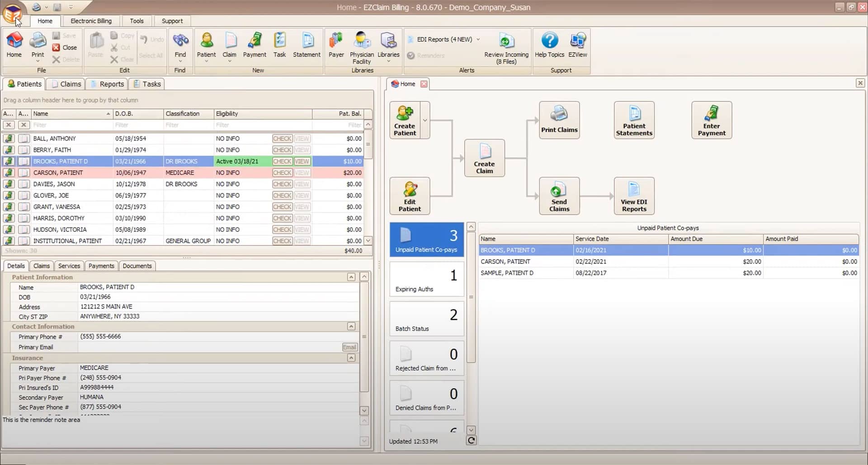
Task: Open the Create Patient dropdown arrow
Action: click(x=425, y=120)
